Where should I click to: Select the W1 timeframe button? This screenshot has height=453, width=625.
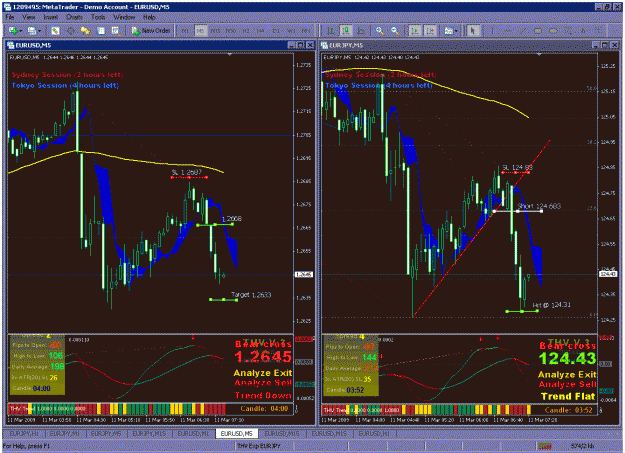tap(291, 31)
